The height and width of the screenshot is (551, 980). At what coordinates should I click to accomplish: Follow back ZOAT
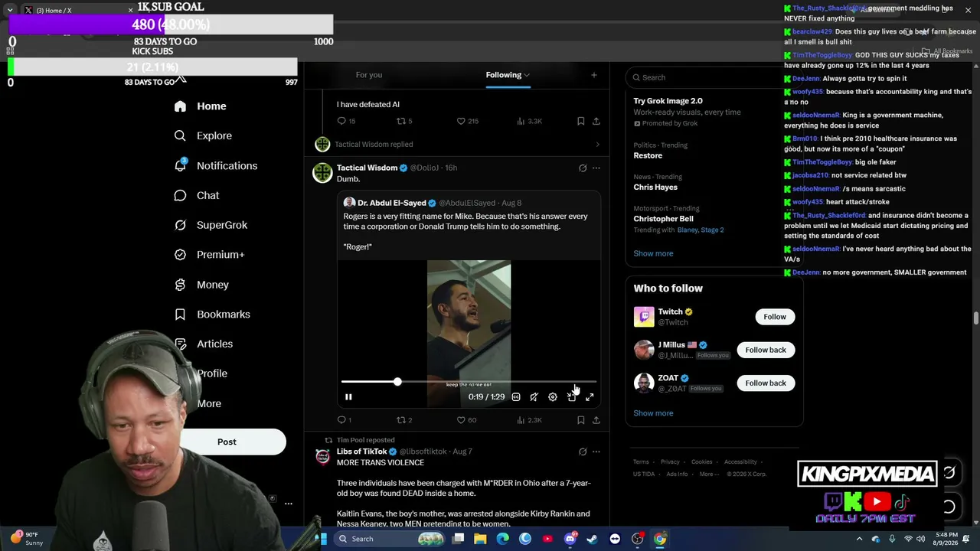766,383
